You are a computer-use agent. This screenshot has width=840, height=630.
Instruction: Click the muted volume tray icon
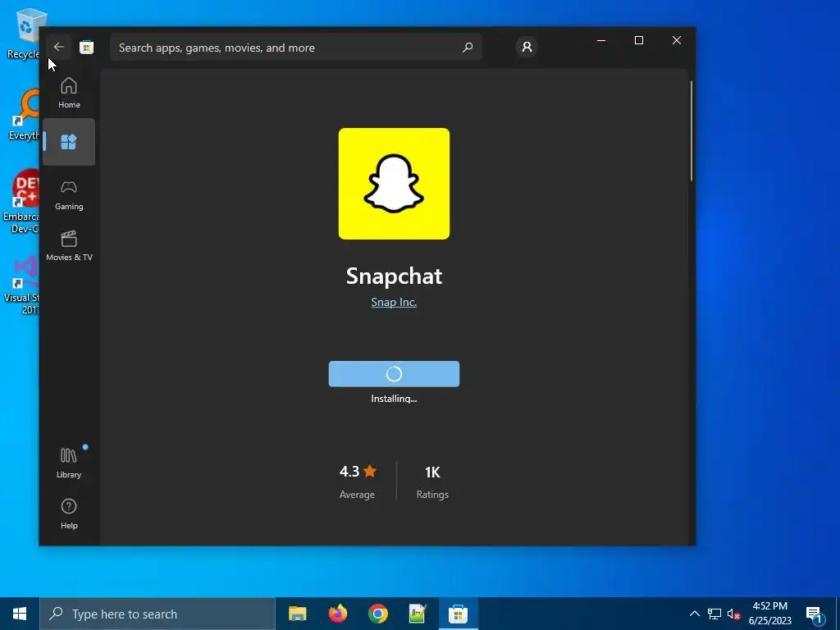coord(733,614)
